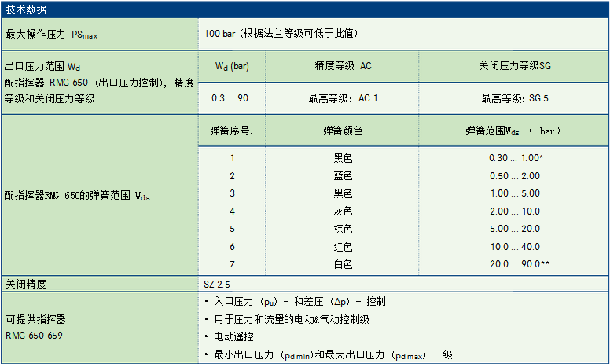Click spring number 2

click(x=232, y=176)
